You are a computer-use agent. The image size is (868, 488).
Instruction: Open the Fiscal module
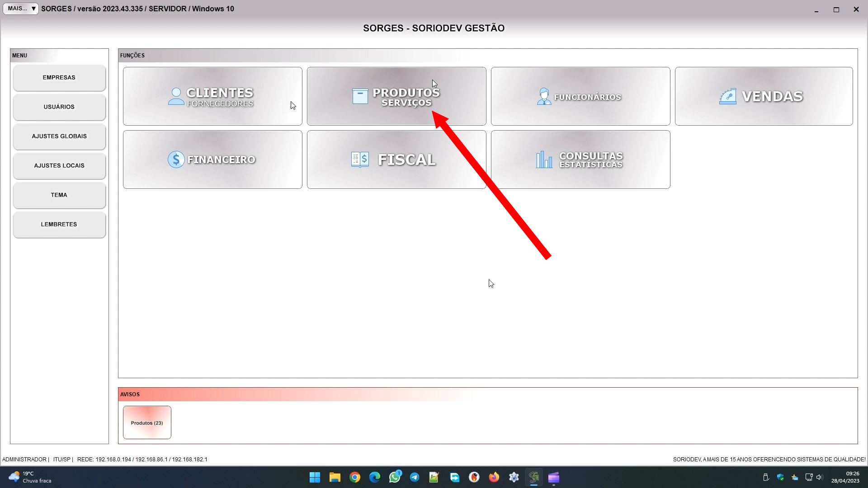[396, 160]
